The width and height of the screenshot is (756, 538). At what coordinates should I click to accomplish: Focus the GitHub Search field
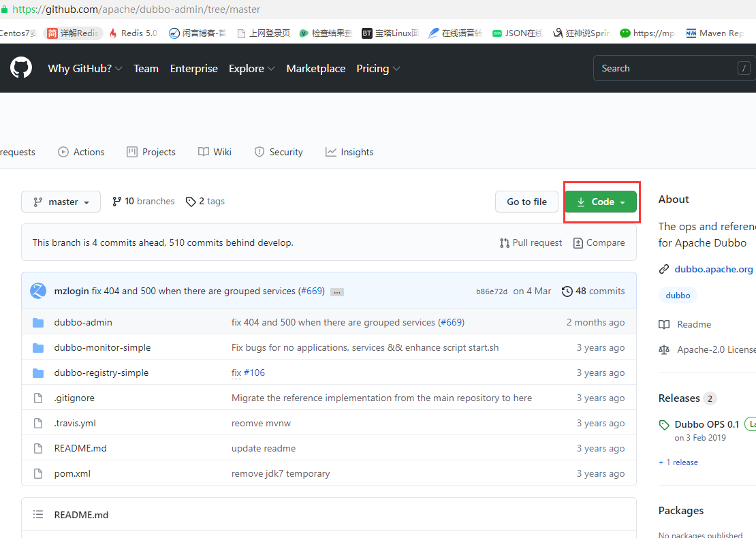click(x=674, y=68)
